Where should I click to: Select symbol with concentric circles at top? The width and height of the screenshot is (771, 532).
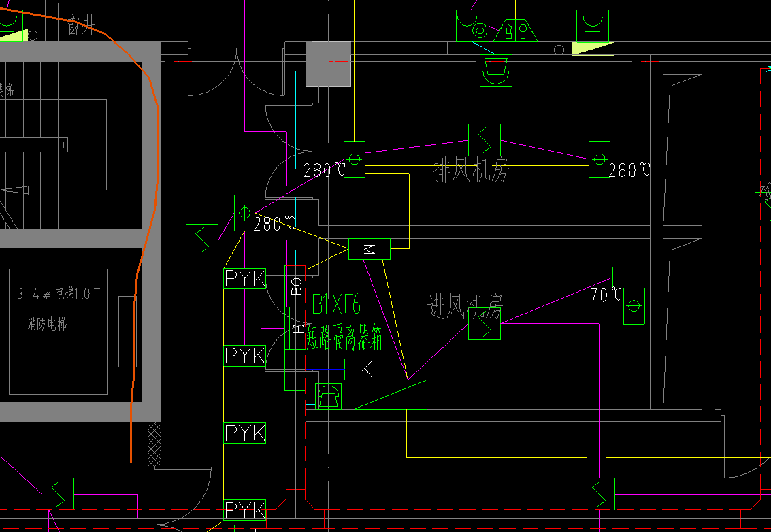[x=472, y=26]
